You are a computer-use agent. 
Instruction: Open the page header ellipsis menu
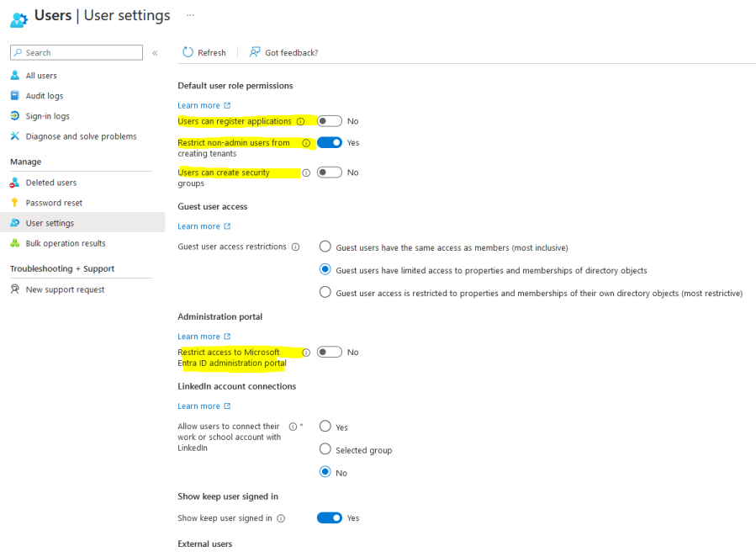point(189,15)
